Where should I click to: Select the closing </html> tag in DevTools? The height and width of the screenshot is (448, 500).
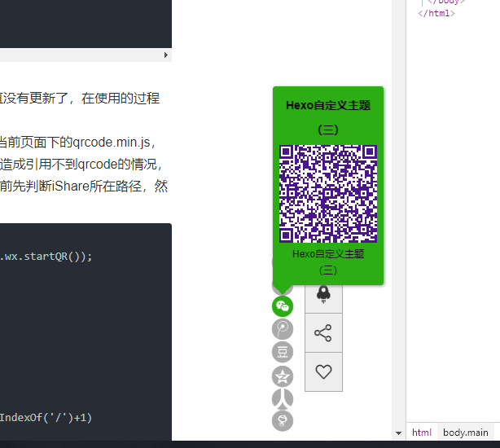pos(436,13)
